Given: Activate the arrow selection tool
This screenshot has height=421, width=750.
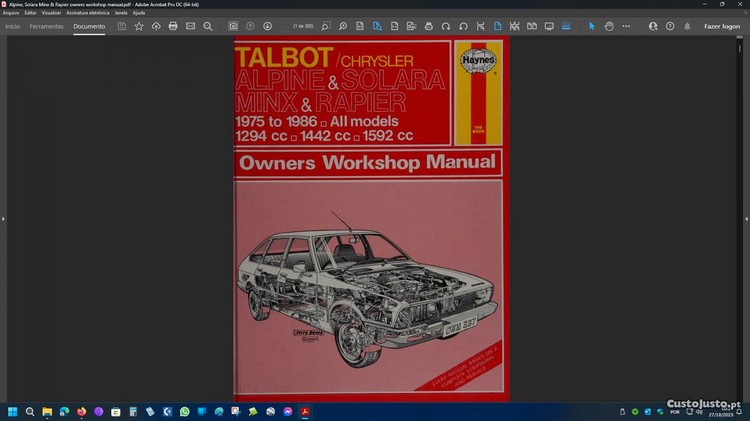Looking at the screenshot, I should point(591,26).
